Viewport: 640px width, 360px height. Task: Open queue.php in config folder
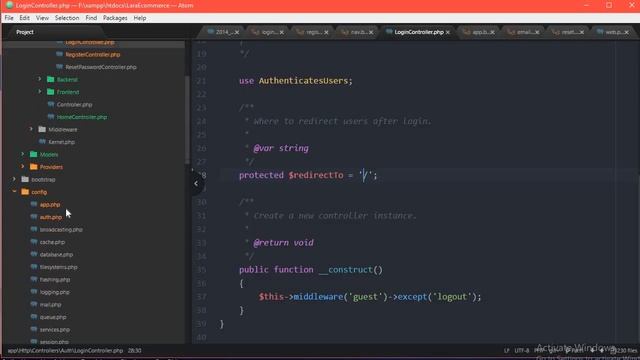point(53,317)
